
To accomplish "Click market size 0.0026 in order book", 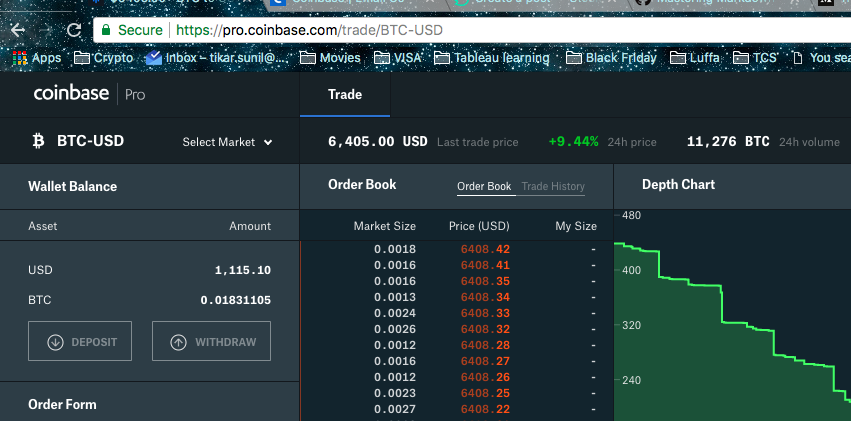I will [395, 329].
